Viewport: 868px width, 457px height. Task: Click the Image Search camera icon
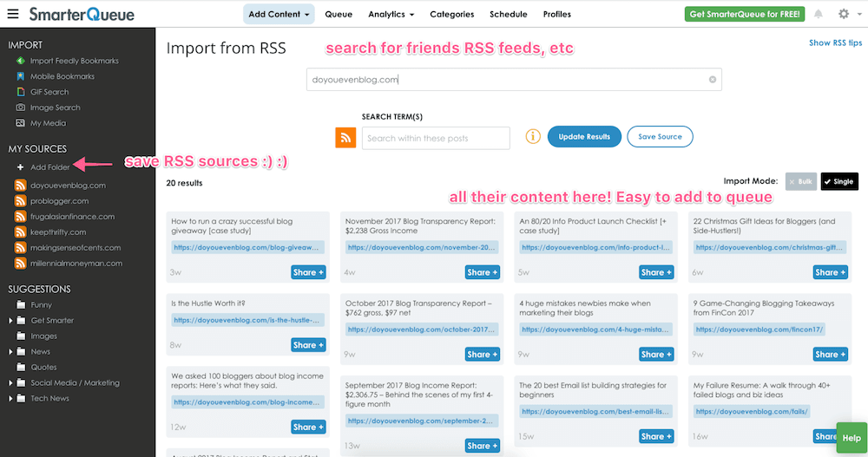click(21, 108)
